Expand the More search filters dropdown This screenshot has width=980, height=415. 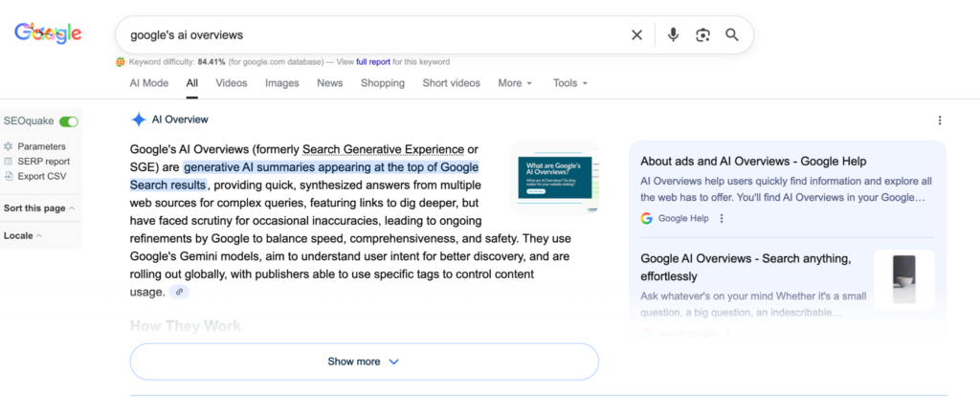point(515,83)
